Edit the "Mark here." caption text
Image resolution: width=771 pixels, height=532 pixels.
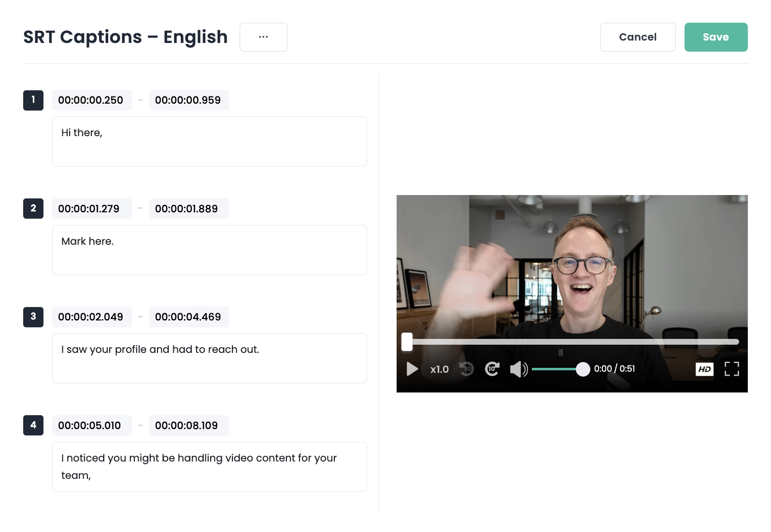210,250
